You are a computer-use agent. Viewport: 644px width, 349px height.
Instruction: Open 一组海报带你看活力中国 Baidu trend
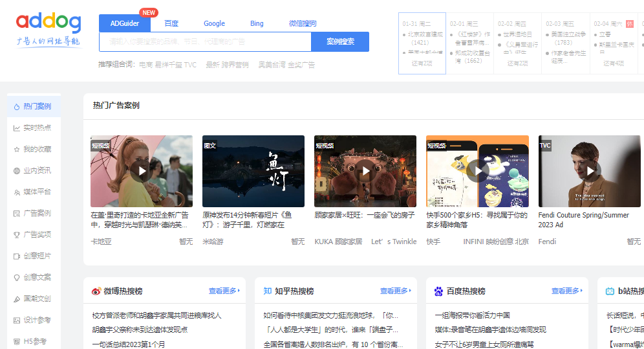tap(472, 315)
